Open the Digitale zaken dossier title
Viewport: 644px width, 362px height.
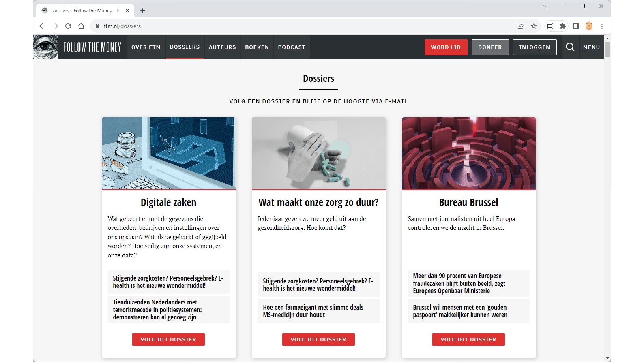pos(169,202)
